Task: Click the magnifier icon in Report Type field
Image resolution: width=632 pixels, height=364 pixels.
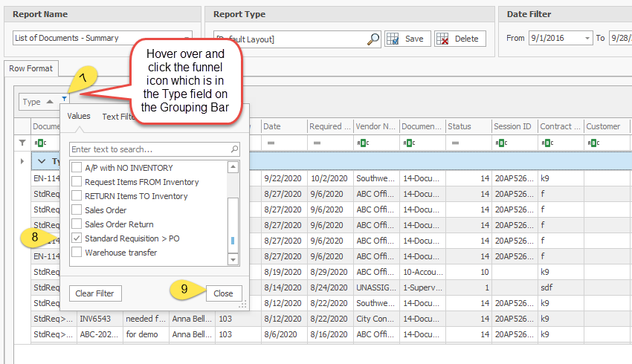Action: (x=373, y=39)
